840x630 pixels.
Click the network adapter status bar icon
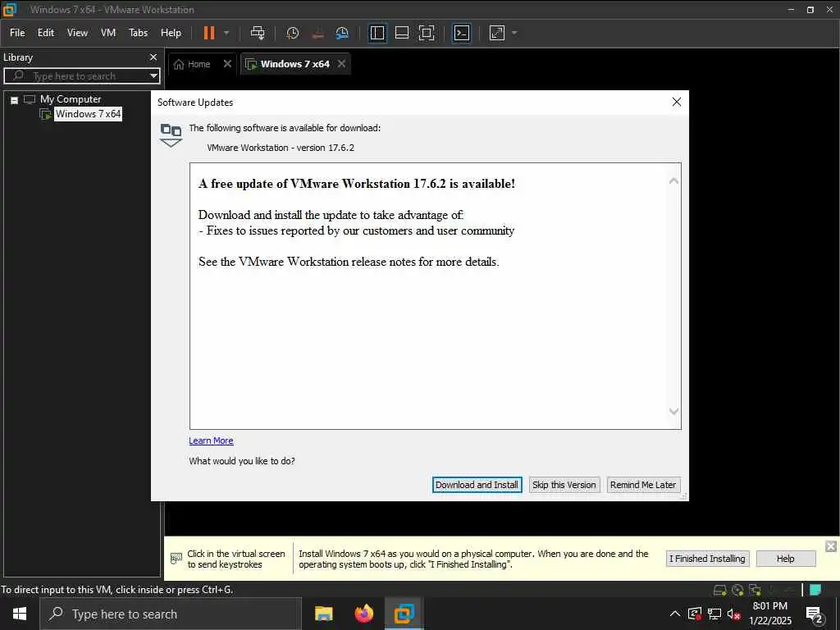755,590
